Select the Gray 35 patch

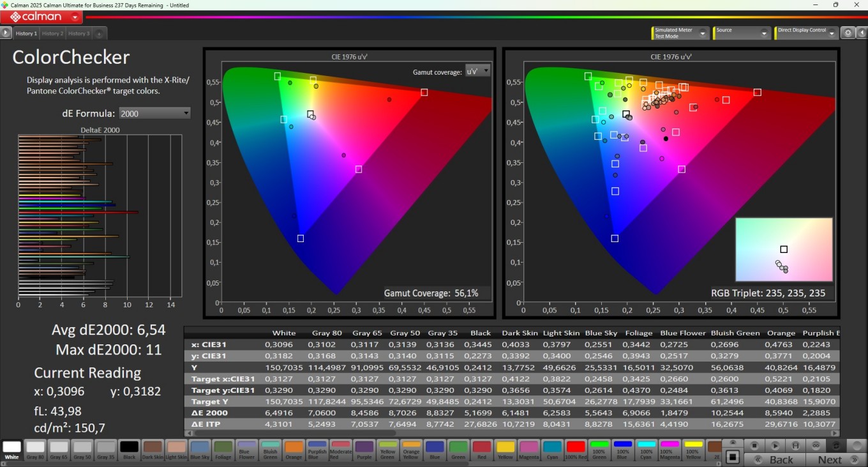[106, 450]
